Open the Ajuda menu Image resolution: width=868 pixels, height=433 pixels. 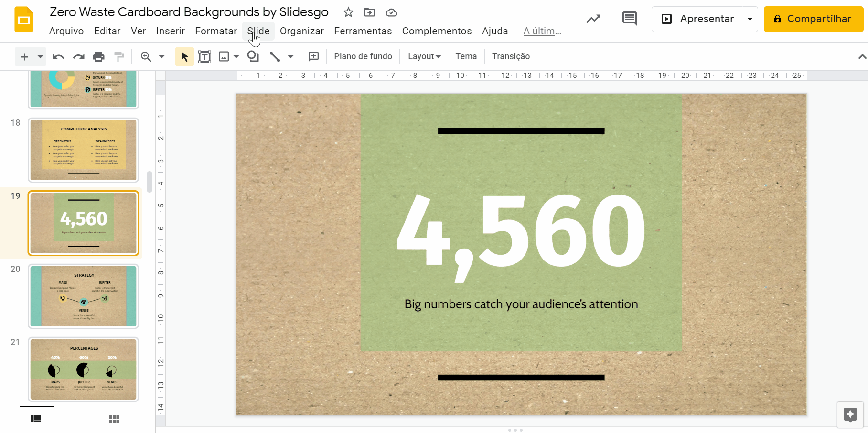tap(495, 31)
